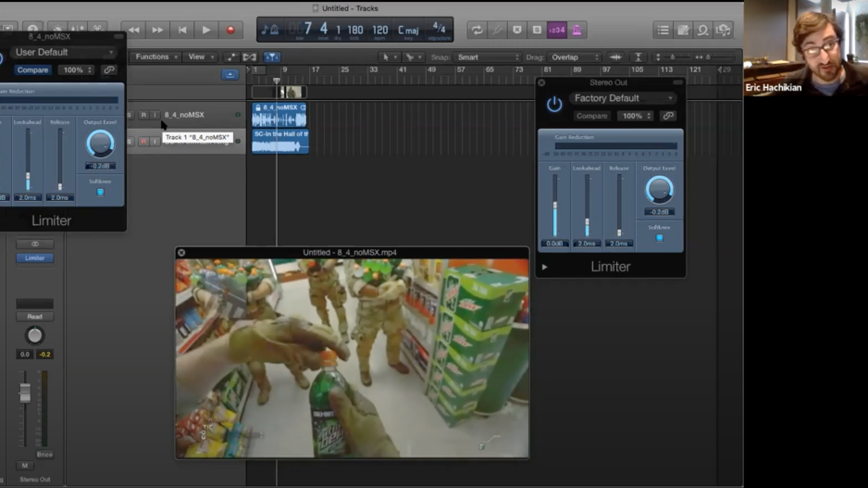The image size is (868, 488).
Task: Open the List Editors icon
Action: tap(663, 31)
